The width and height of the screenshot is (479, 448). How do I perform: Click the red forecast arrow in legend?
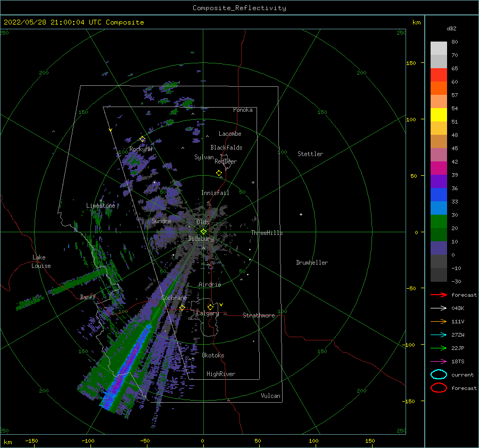tap(439, 295)
